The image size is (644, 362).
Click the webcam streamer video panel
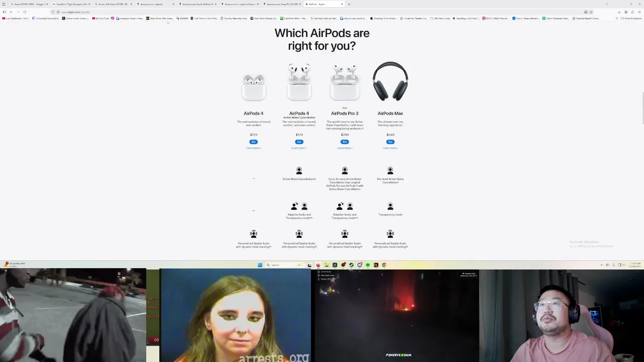[x=561, y=315]
